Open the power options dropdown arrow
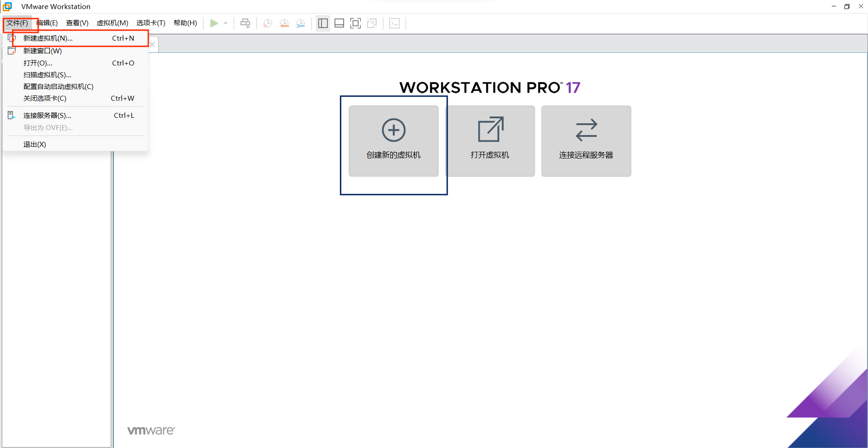Image resolution: width=868 pixels, height=448 pixels. click(x=225, y=23)
